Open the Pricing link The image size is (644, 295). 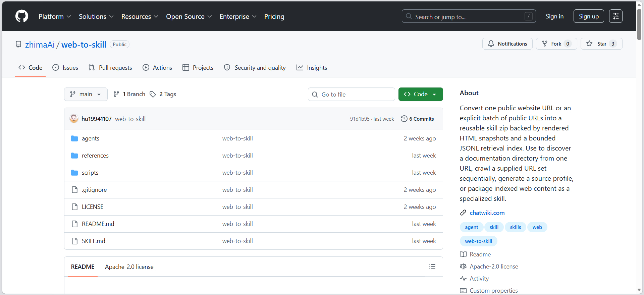pos(274,16)
